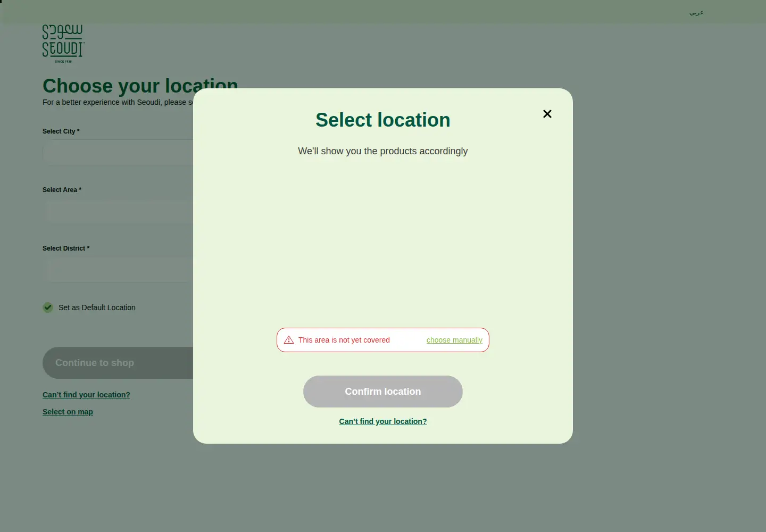Open the Select Area dropdown

click(118, 211)
